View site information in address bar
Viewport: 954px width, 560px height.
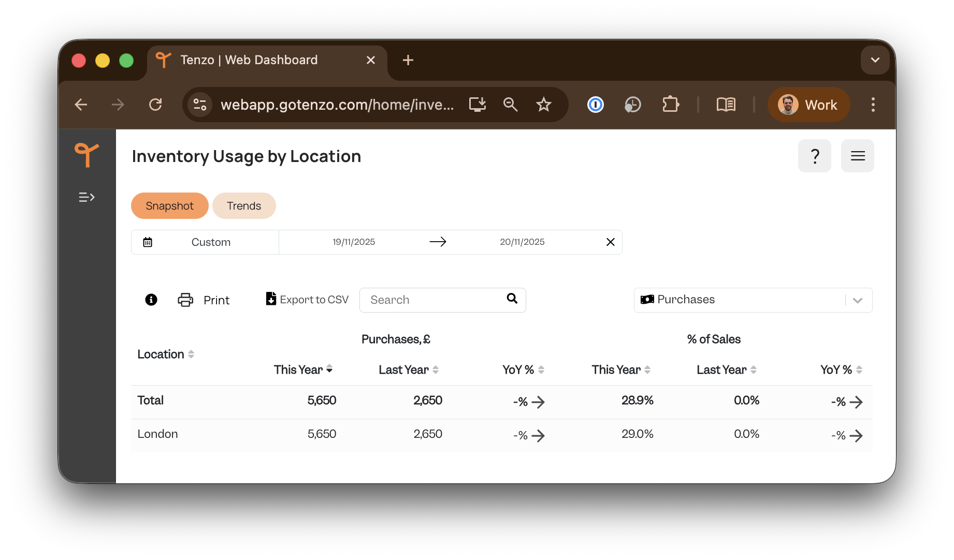tap(200, 105)
